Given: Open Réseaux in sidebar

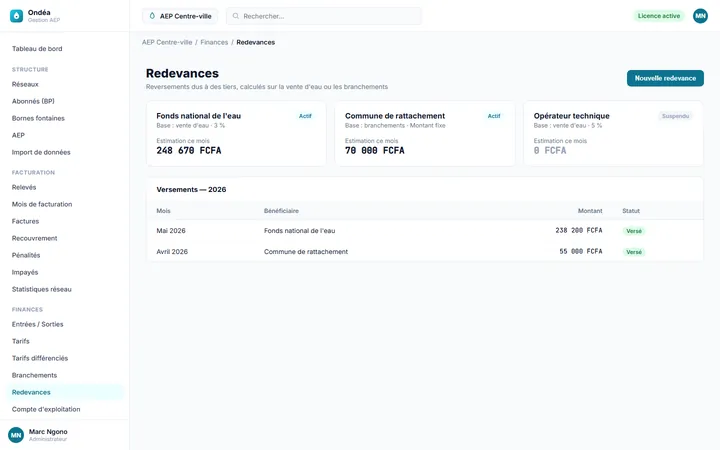Looking at the screenshot, I should 25,84.
